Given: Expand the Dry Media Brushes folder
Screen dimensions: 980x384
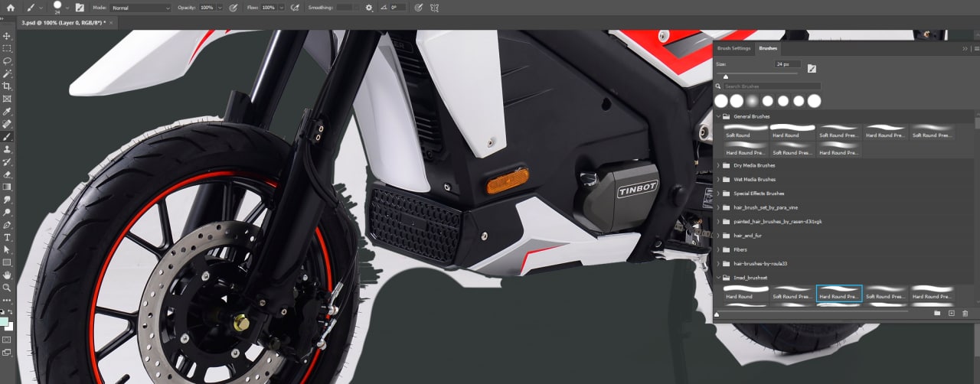Looking at the screenshot, I should [x=718, y=165].
